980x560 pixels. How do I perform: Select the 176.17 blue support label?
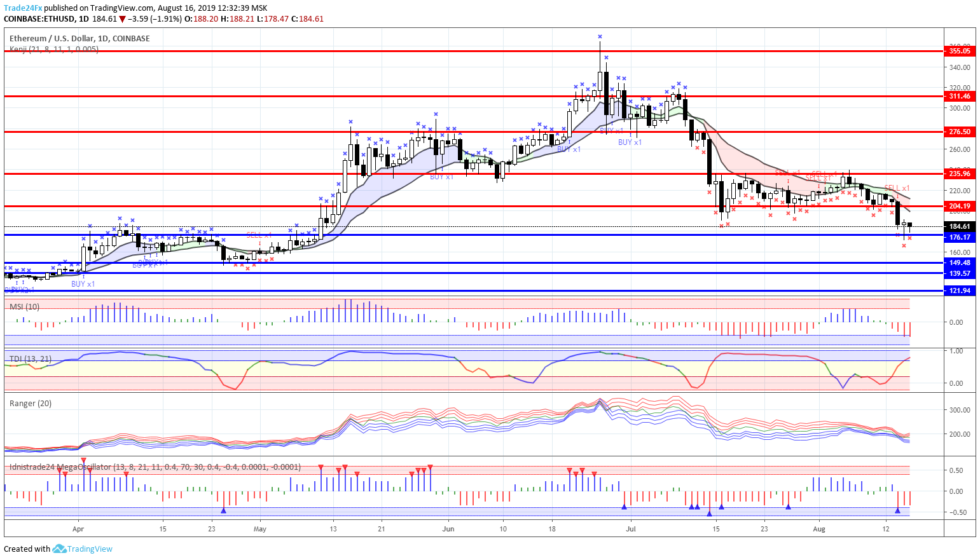[960, 237]
